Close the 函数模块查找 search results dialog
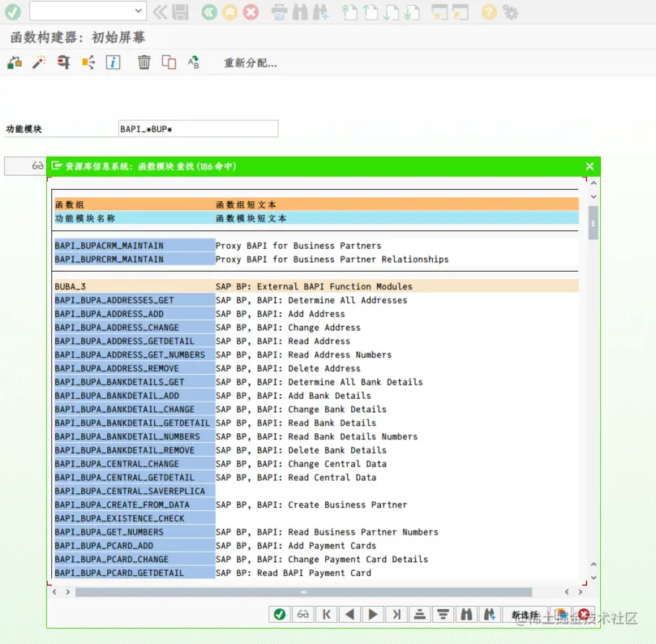 pyautogui.click(x=590, y=166)
